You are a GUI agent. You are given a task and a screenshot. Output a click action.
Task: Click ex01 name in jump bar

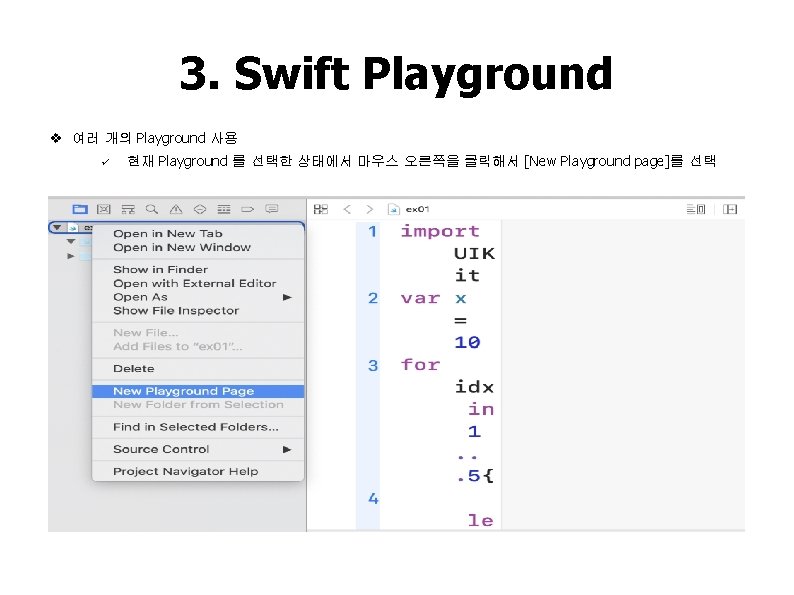[x=417, y=209]
